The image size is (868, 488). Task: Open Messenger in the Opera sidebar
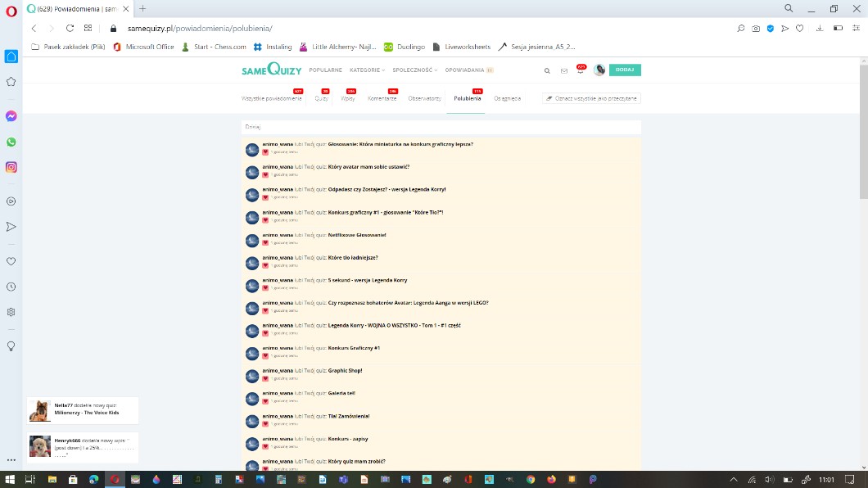[x=11, y=116]
